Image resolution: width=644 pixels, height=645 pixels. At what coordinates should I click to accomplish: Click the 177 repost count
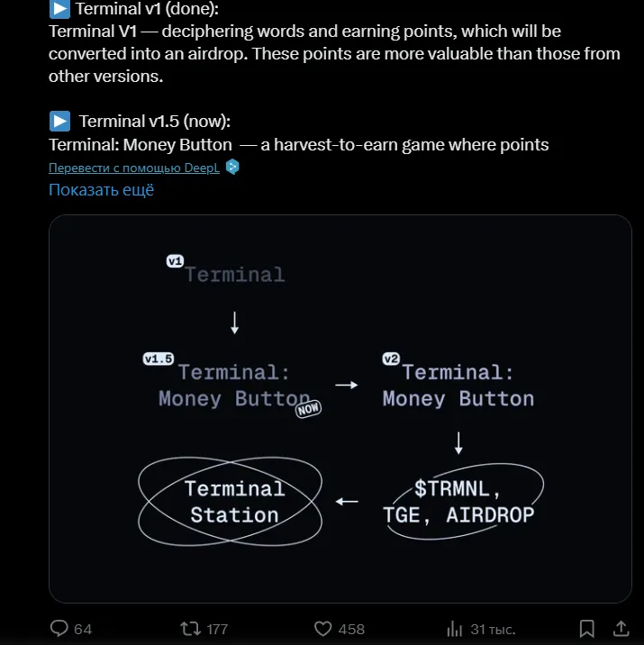point(217,630)
